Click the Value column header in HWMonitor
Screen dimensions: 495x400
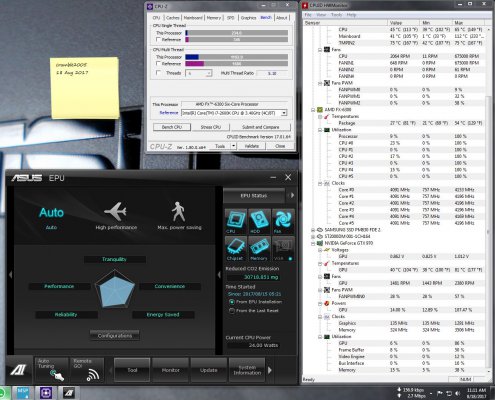[404, 23]
